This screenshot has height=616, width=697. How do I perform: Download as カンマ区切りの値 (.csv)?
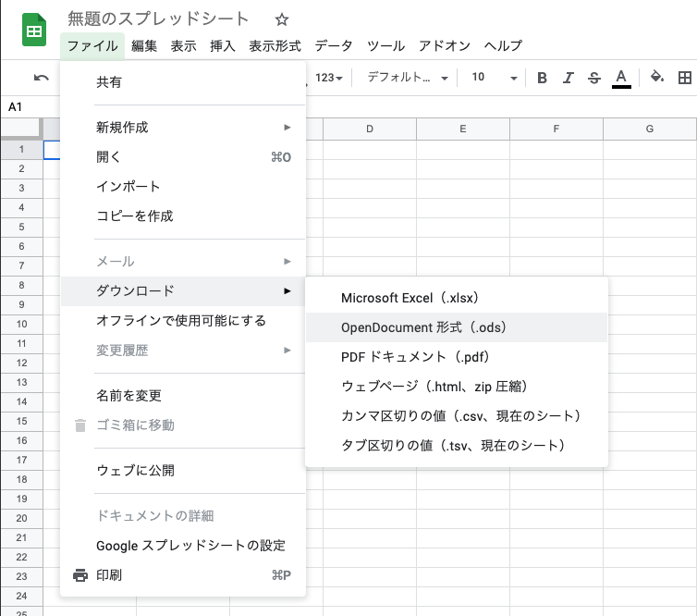coord(457,416)
